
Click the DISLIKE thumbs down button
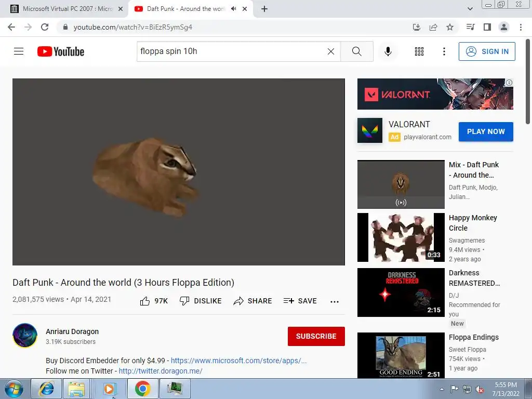point(201,301)
